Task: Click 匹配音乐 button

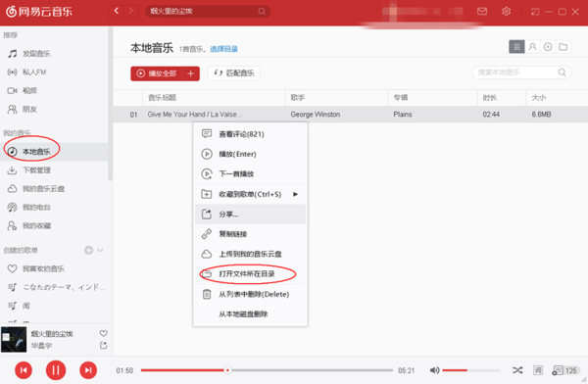Action: [x=233, y=73]
